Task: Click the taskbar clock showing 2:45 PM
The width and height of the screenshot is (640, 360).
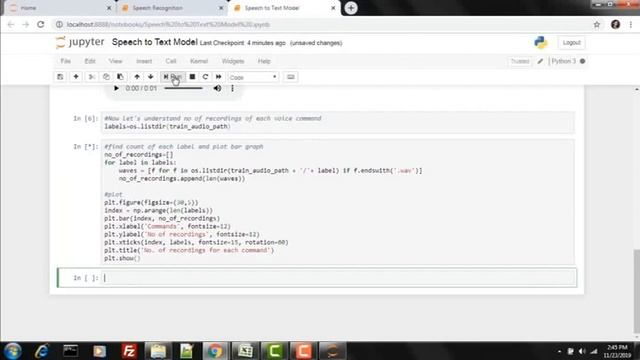Action: [617, 351]
